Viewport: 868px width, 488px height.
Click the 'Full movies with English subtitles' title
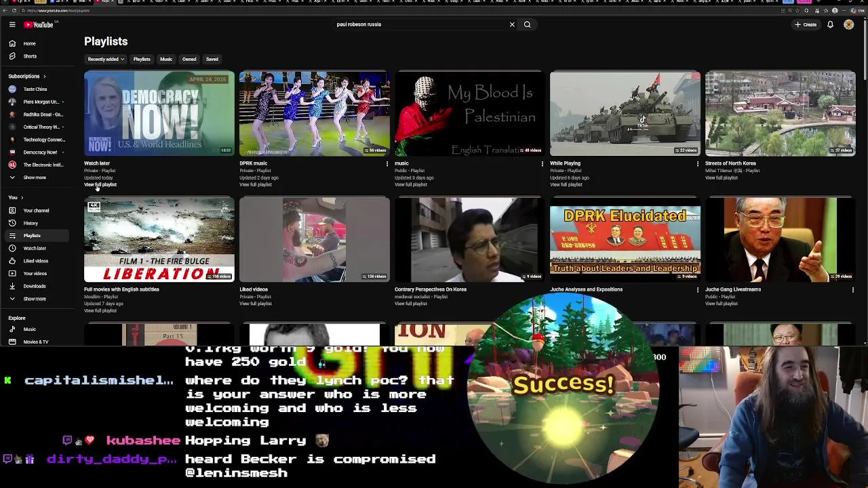pyautogui.click(x=121, y=289)
